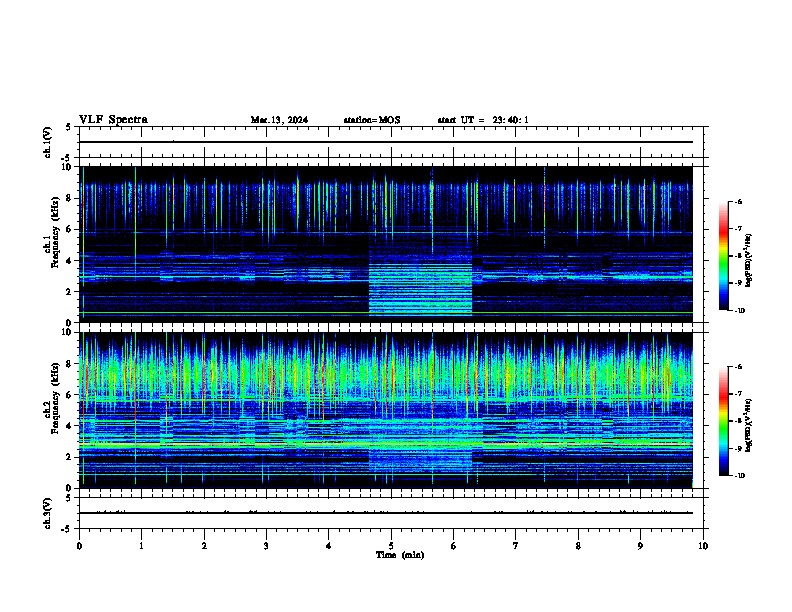The height and width of the screenshot is (612, 792).
Task: Click the ch.2 colorbar 'log(PSD)' label
Action: 749,425
